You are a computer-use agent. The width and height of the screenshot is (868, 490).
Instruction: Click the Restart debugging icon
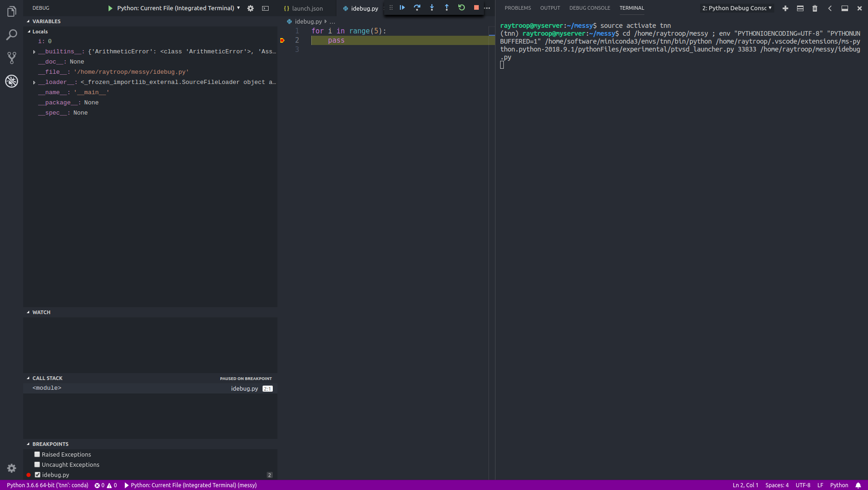461,7
